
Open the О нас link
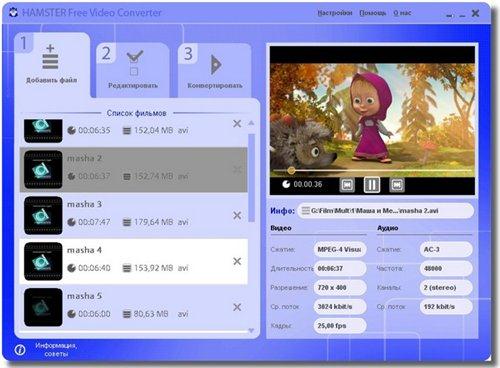[402, 13]
